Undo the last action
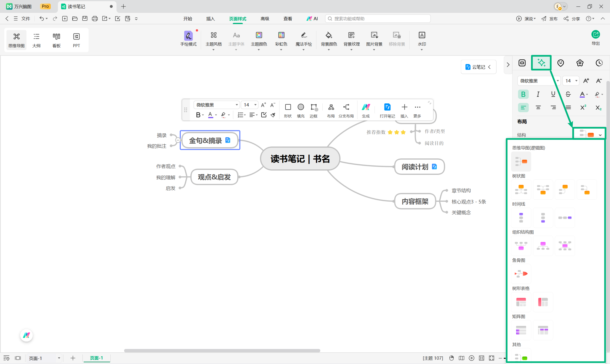 click(x=42, y=19)
